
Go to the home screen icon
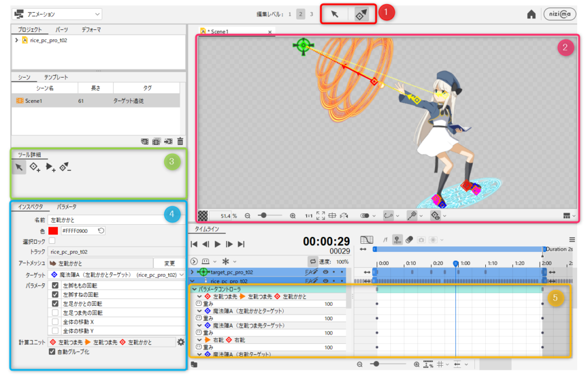[x=531, y=14]
